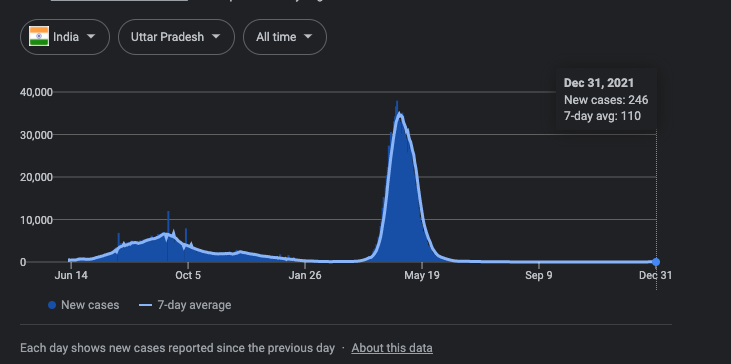Click the 20,000 y-axis label

point(36,177)
